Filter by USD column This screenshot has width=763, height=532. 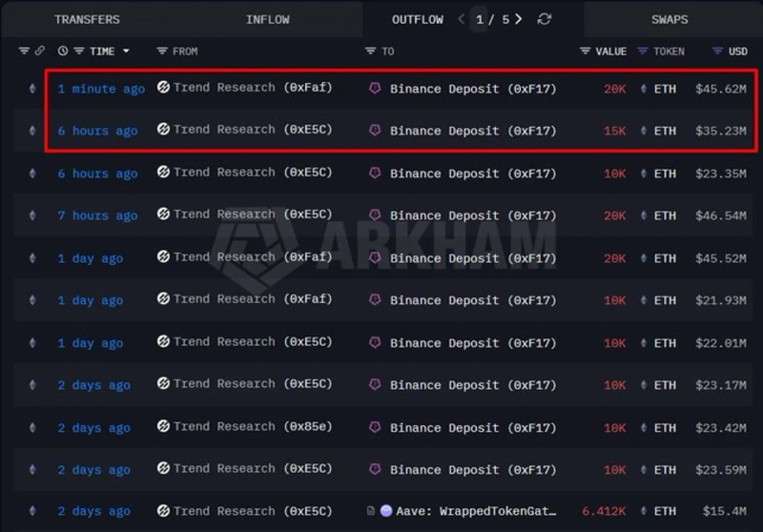(x=717, y=51)
